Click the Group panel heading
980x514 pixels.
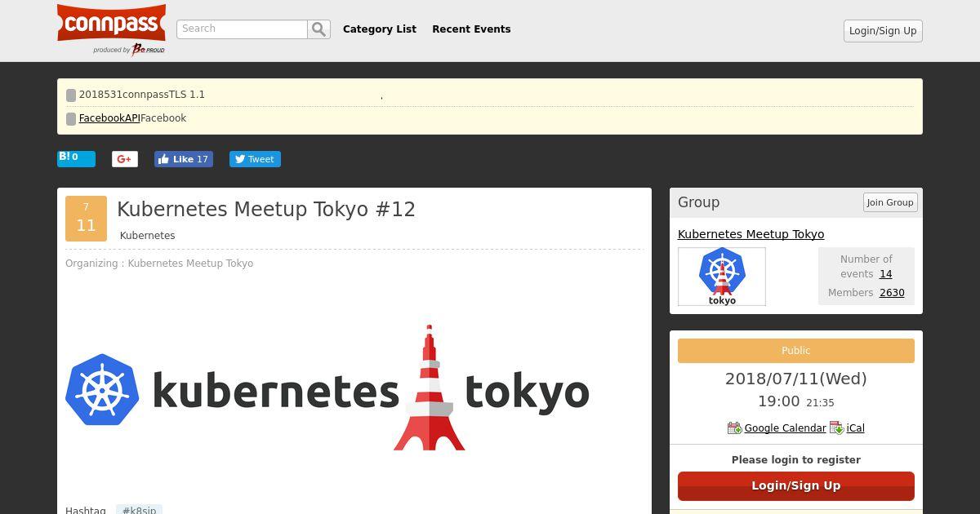[x=698, y=202]
